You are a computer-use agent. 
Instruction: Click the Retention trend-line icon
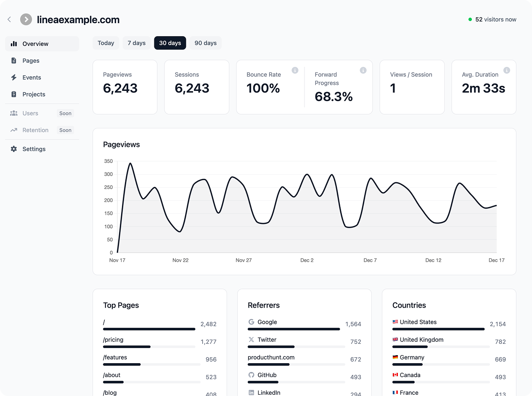tap(14, 130)
